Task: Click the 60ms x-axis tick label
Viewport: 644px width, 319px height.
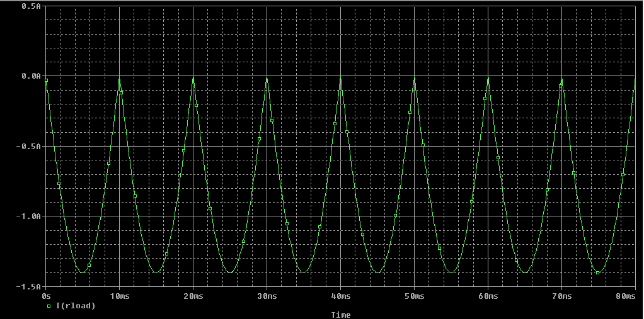Action: pos(488,295)
